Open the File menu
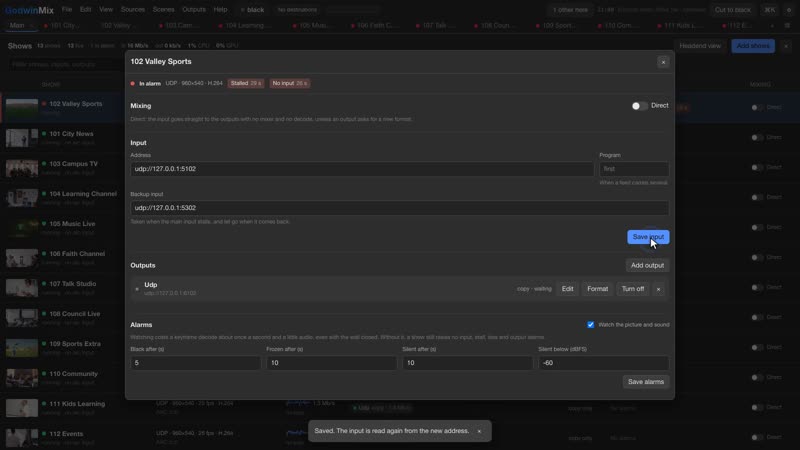800x450 pixels. tap(67, 10)
